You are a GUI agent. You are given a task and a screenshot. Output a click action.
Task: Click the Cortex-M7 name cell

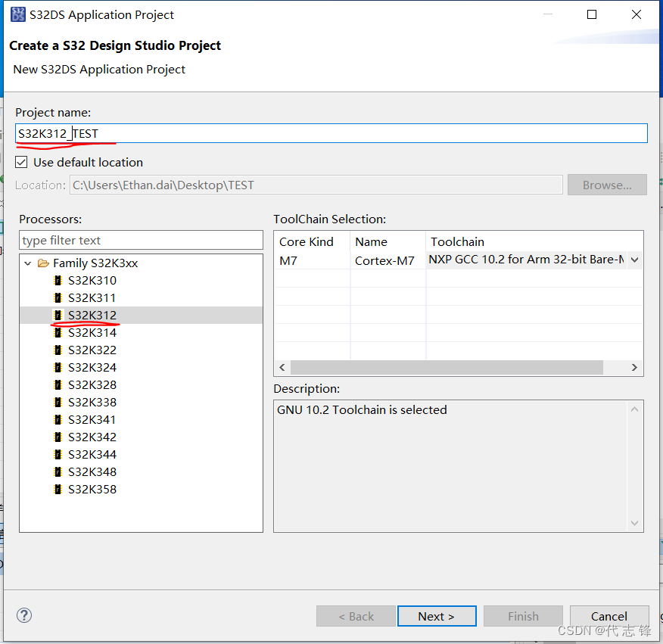(x=384, y=261)
